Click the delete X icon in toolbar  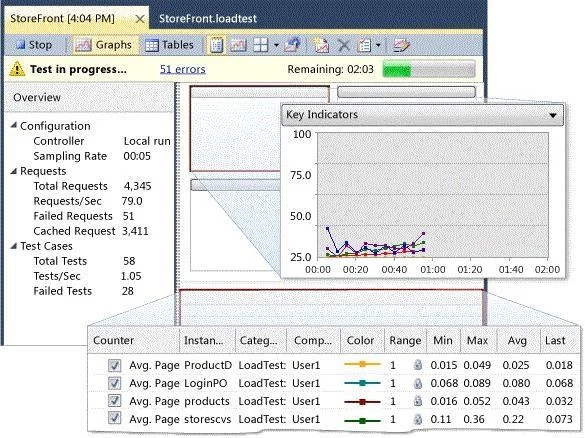click(344, 46)
